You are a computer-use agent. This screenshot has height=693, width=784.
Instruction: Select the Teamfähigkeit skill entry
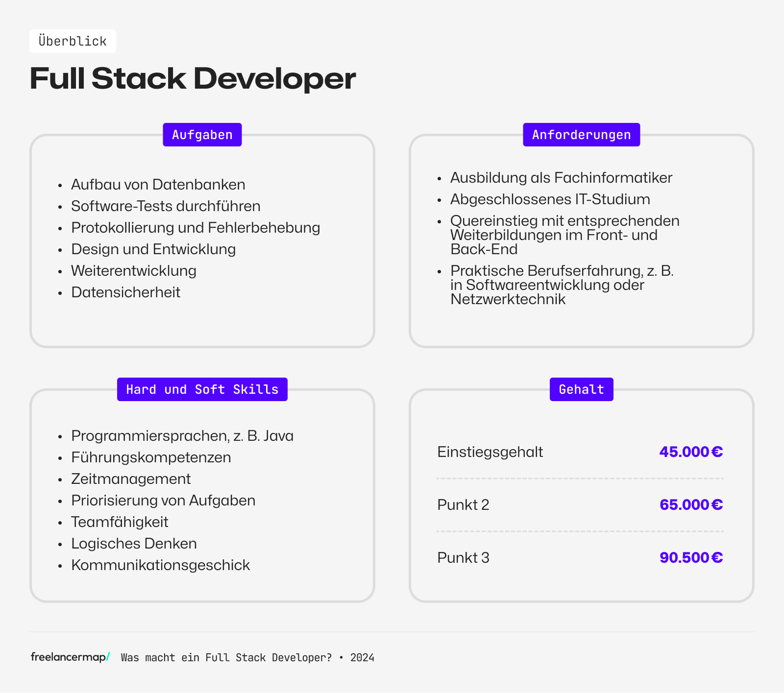120,522
